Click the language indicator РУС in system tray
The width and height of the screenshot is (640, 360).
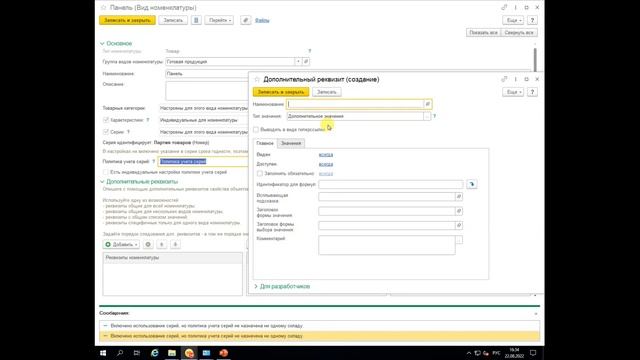(496, 353)
